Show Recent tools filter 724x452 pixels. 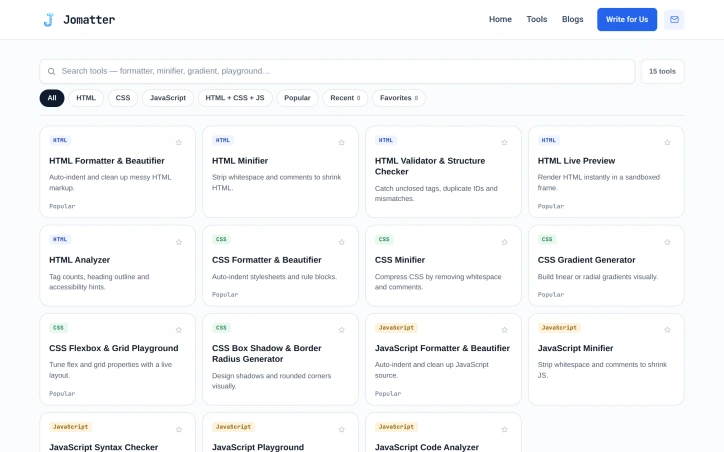pos(345,98)
